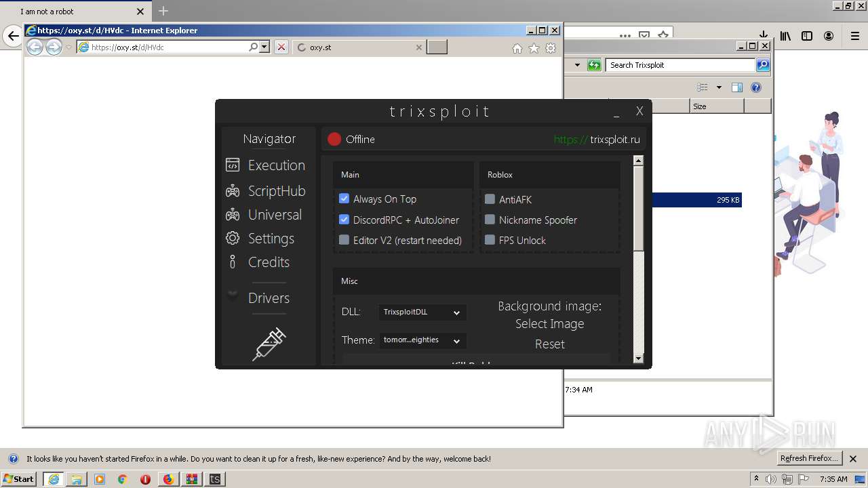Screen dimensions: 868x488
Task: Click Refresh Firefox… button
Action: 809,458
